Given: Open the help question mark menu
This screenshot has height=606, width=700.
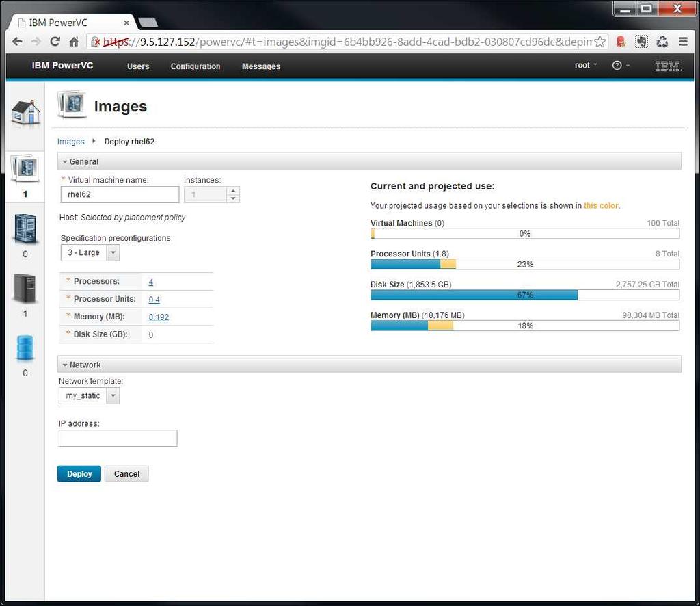Looking at the screenshot, I should pyautogui.click(x=621, y=66).
